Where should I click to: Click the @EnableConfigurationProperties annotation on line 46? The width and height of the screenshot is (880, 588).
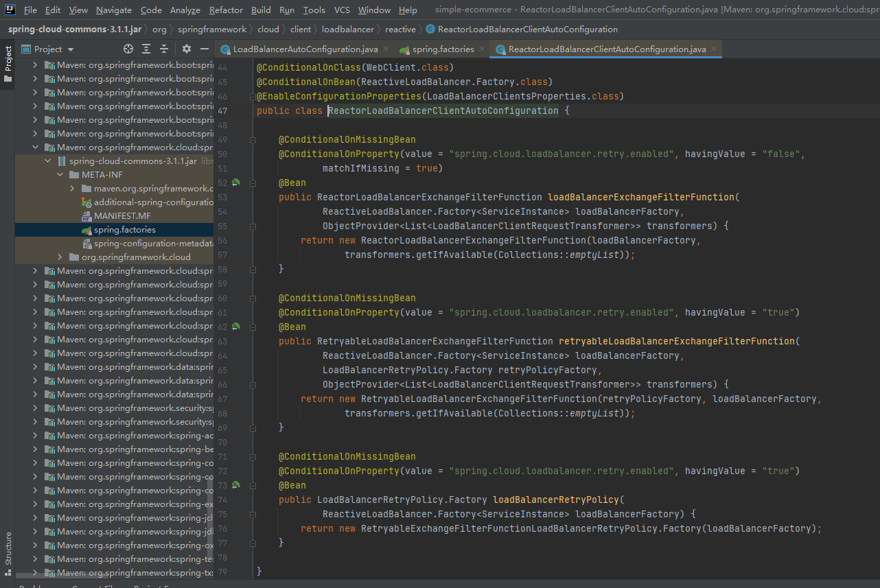coord(338,97)
